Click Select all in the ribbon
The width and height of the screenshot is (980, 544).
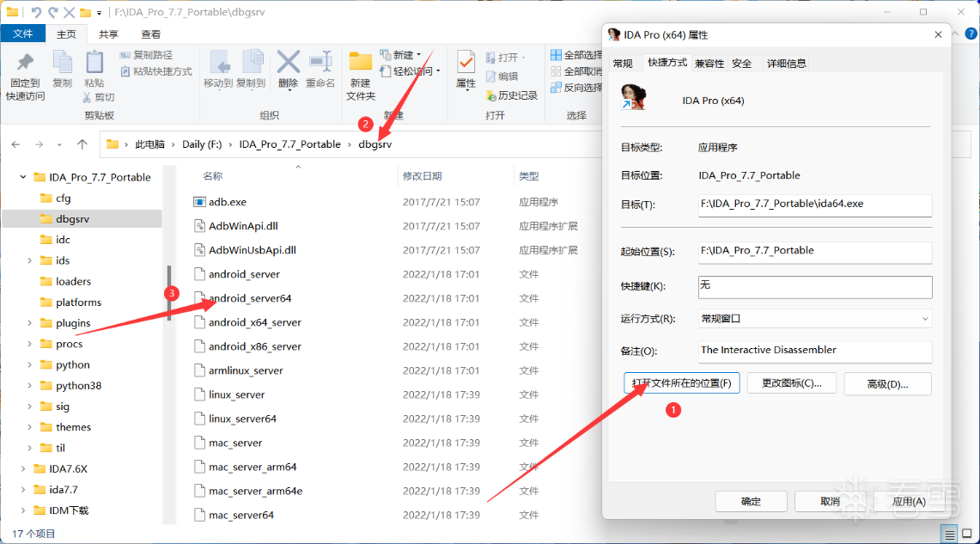pos(576,55)
